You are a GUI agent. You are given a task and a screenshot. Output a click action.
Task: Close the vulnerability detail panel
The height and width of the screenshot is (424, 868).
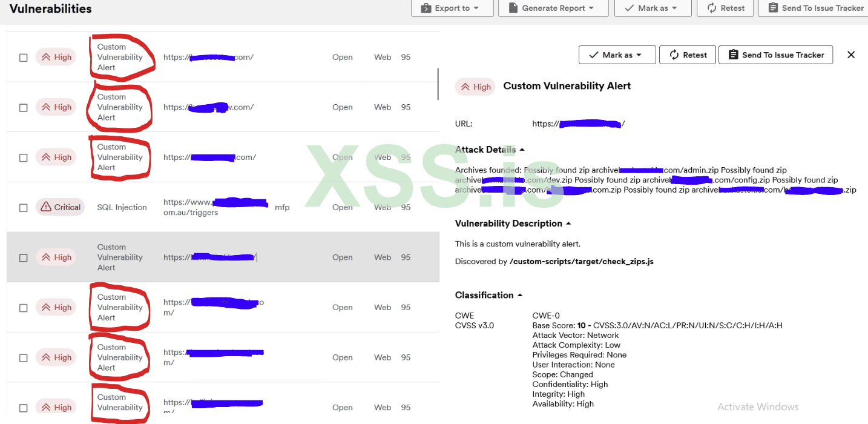point(851,55)
